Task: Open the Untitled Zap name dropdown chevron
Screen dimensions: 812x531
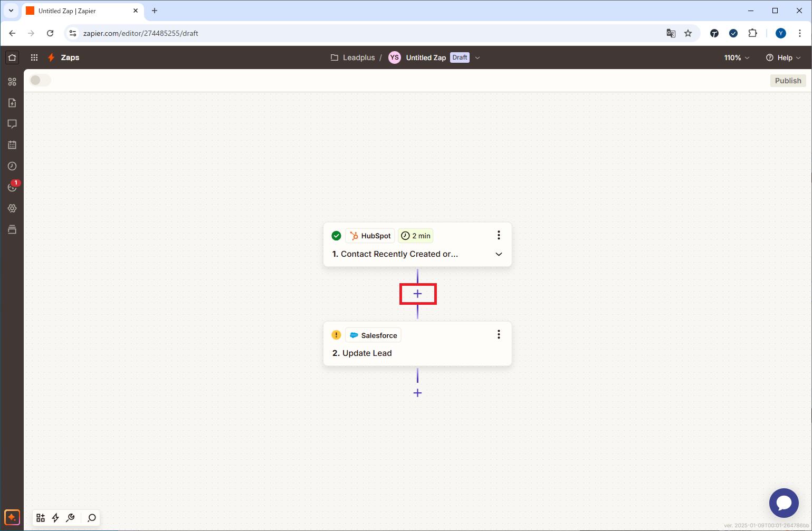Action: (x=477, y=57)
